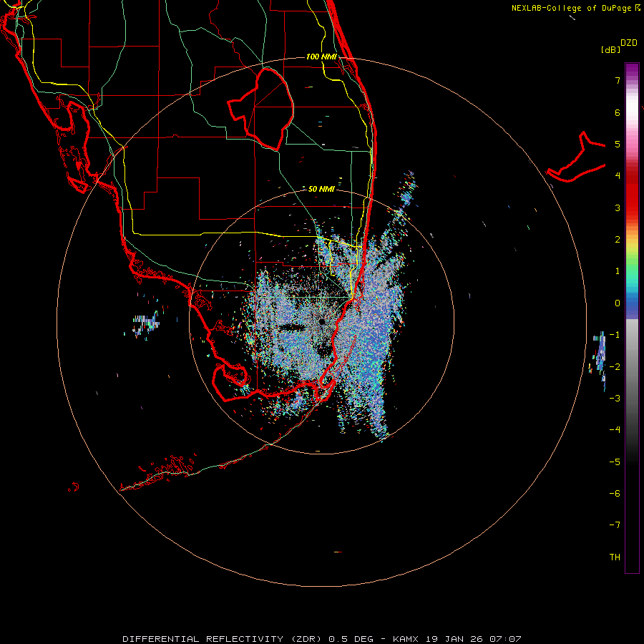Screen dimensions: 644x644
Task: Click the positive 7 dB scale label
Action: pyautogui.click(x=618, y=80)
